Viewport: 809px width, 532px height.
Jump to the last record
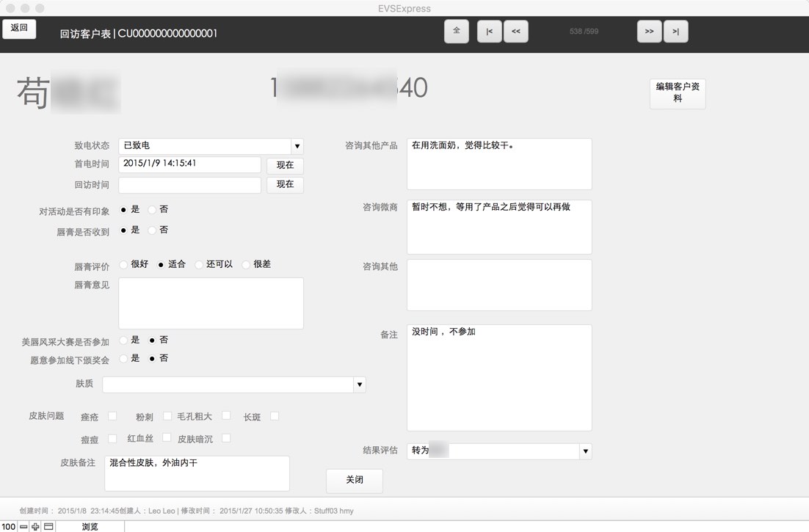[x=675, y=32]
